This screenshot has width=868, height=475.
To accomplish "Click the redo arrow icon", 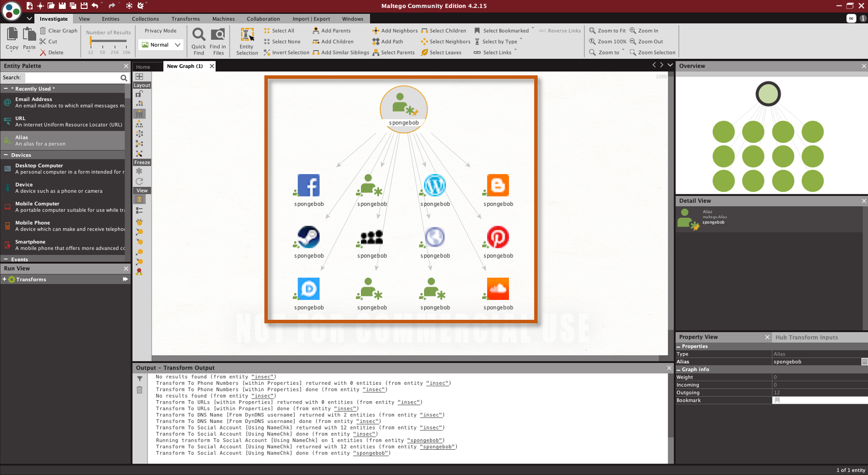I will tap(112, 5).
